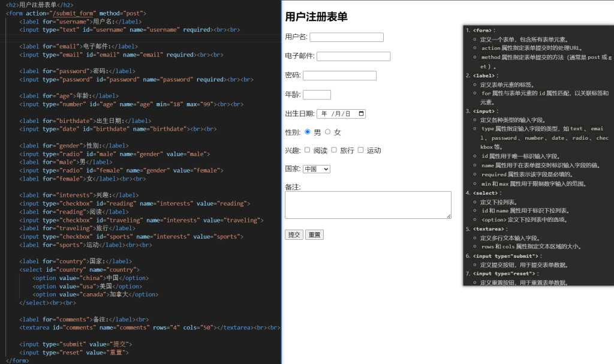
Task: Open the calendar picker in 出生日期 field
Action: (361, 113)
